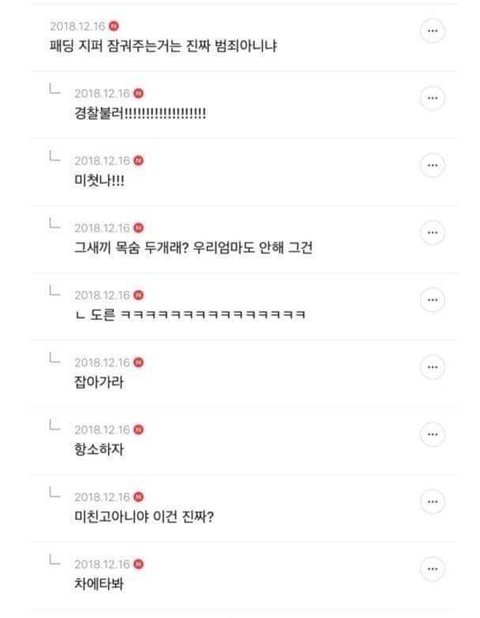Open more options for the 잡아가라 reply
Screen dimensions: 480x618
click(x=432, y=367)
